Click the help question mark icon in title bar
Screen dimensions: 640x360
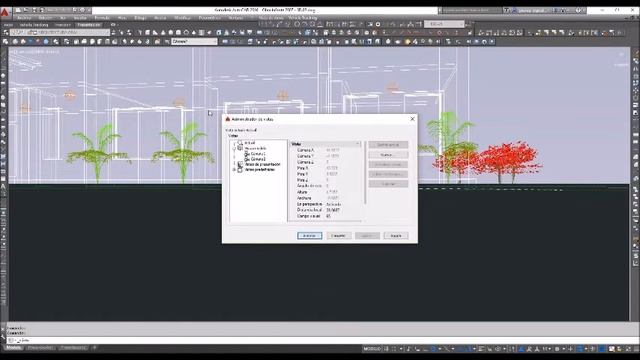point(578,11)
